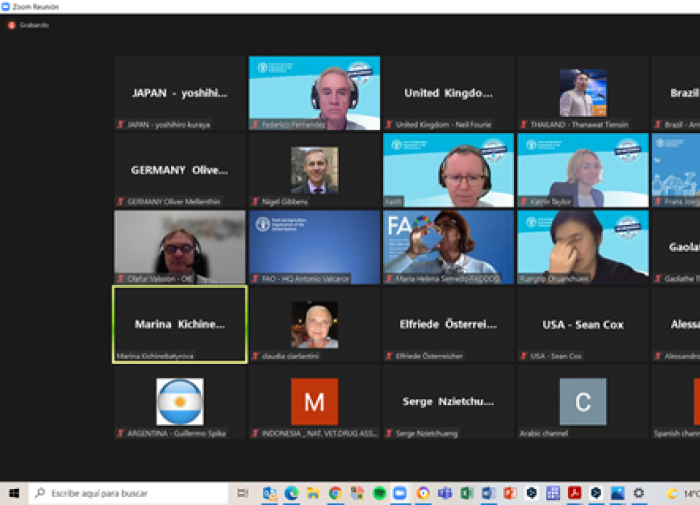Open Spotify from the taskbar
Screen dimensions: 700x505
click(379, 493)
